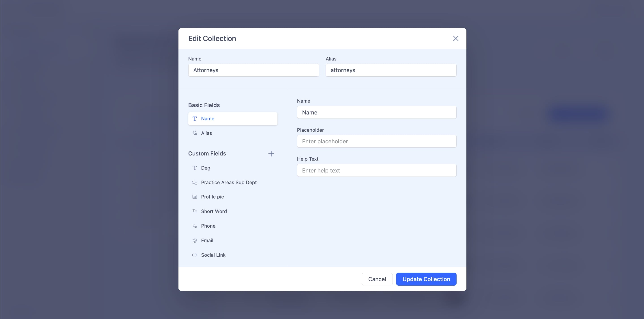Click into the Help Text input
Viewport: 644px width, 319px height.
click(376, 170)
